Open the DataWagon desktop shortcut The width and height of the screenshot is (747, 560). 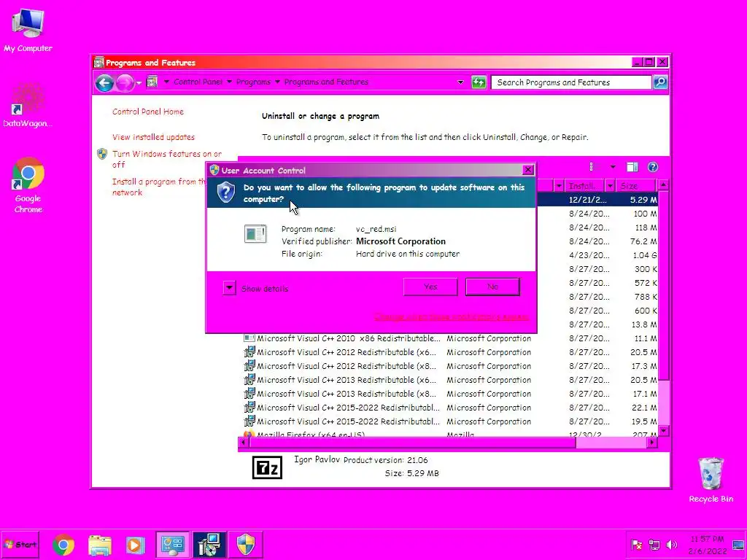[x=28, y=105]
